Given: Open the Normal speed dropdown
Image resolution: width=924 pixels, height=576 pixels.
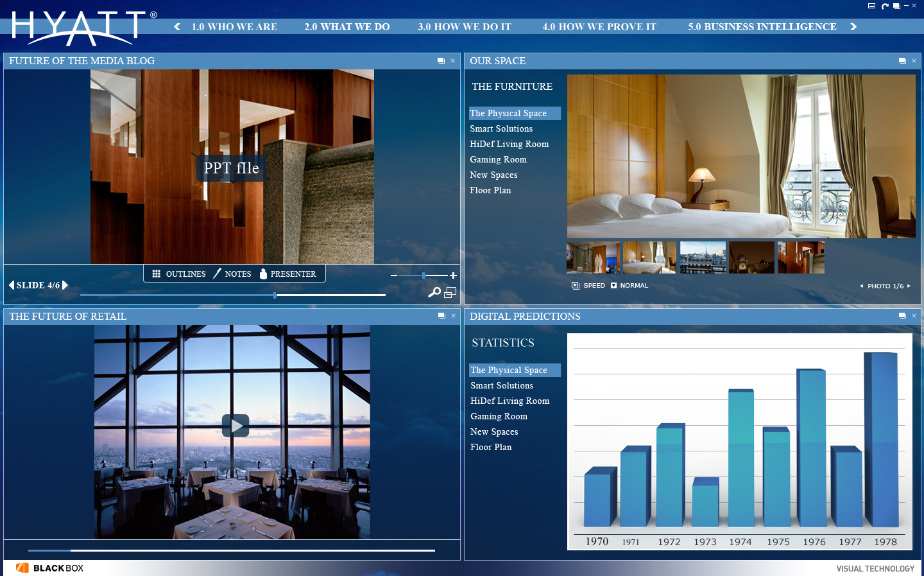Looking at the screenshot, I should (x=613, y=286).
